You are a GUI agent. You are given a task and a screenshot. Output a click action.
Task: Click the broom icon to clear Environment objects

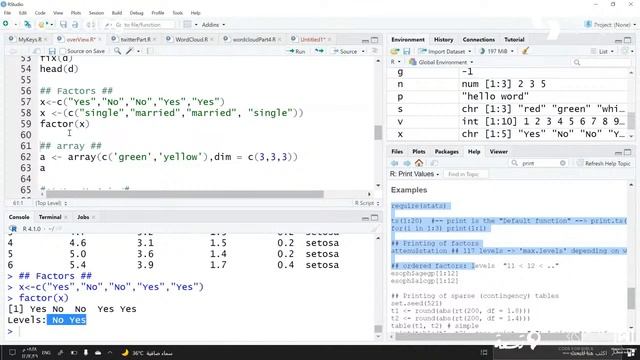pyautogui.click(x=526, y=51)
